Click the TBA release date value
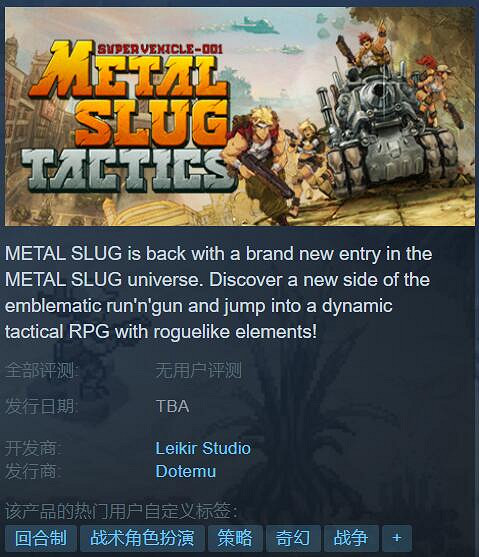 pos(172,406)
